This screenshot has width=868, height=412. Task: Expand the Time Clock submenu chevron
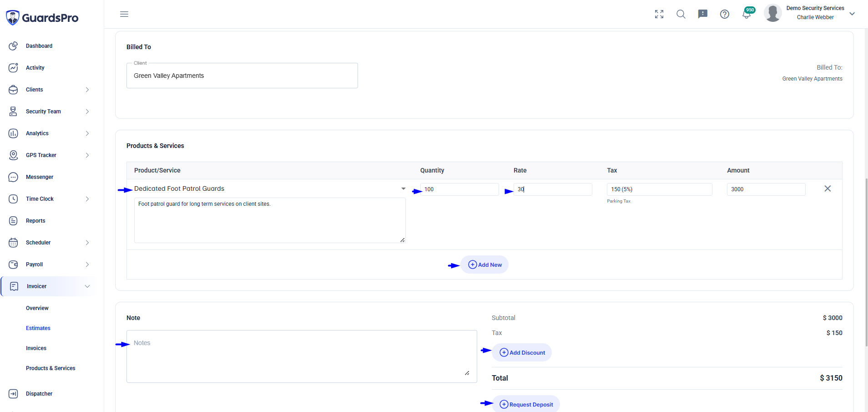point(87,199)
